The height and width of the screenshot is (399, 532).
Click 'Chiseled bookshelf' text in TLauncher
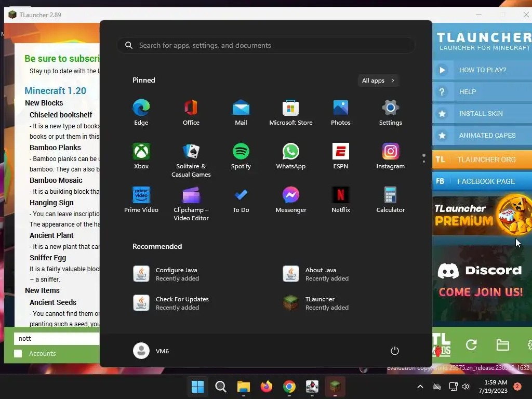[61, 115]
